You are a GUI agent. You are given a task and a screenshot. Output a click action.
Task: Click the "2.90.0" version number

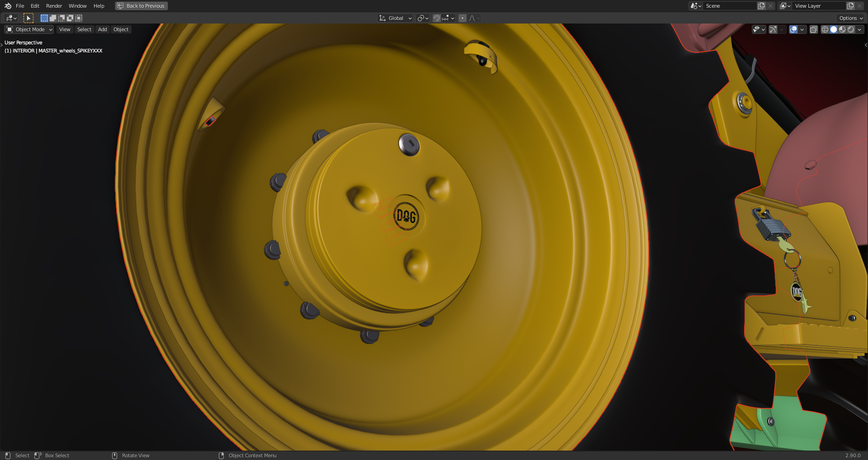[853, 455]
